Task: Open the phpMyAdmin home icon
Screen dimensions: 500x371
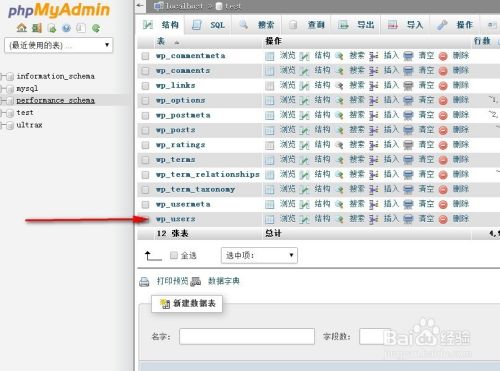Action: coord(22,28)
